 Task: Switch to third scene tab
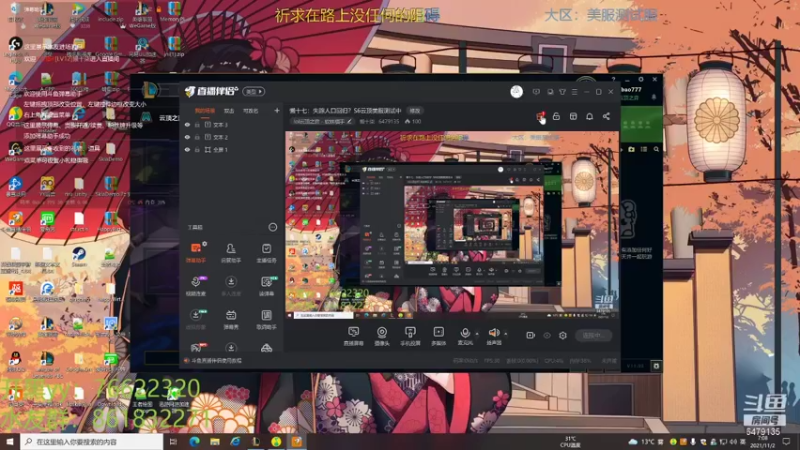coord(251,111)
